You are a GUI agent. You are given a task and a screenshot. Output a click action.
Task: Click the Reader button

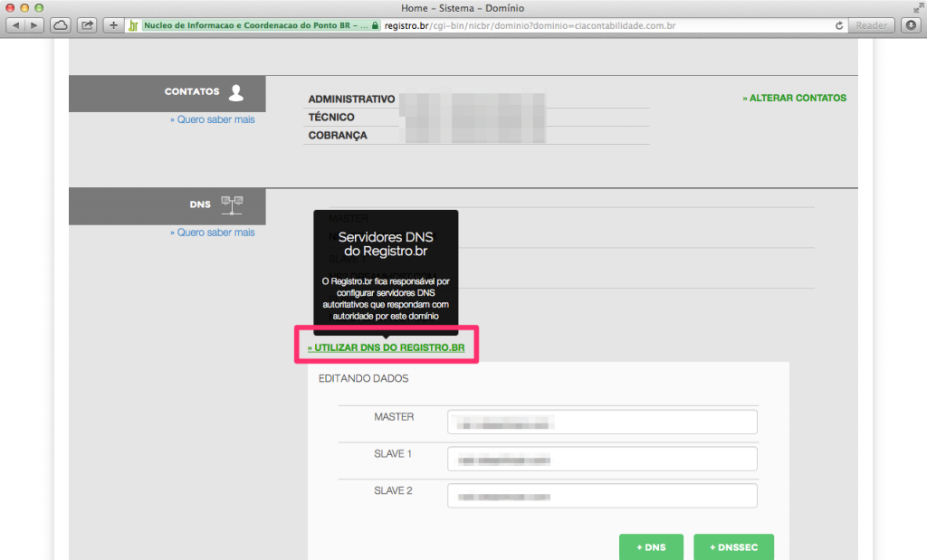pyautogui.click(x=871, y=25)
